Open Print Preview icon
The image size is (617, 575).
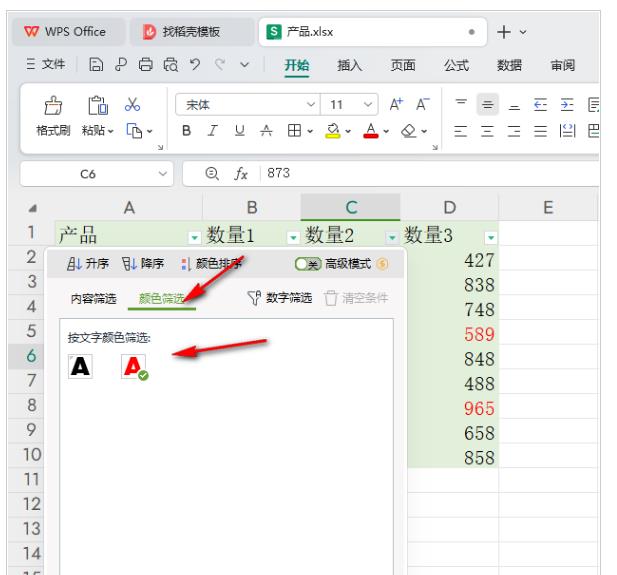click(x=171, y=64)
